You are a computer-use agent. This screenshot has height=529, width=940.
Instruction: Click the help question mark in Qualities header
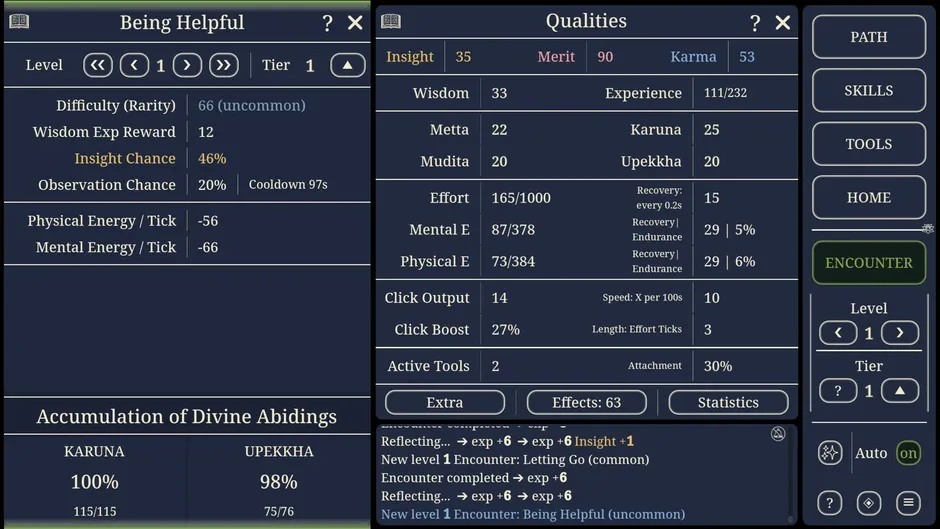pyautogui.click(x=755, y=23)
